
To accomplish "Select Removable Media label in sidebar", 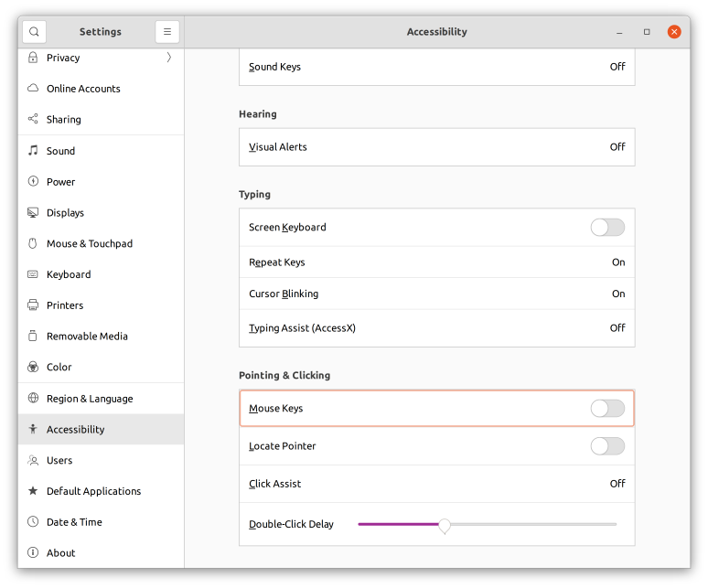I will pyautogui.click(x=87, y=337).
